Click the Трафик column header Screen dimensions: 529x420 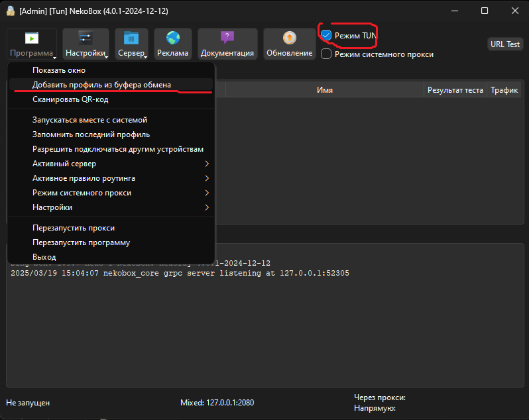(504, 90)
